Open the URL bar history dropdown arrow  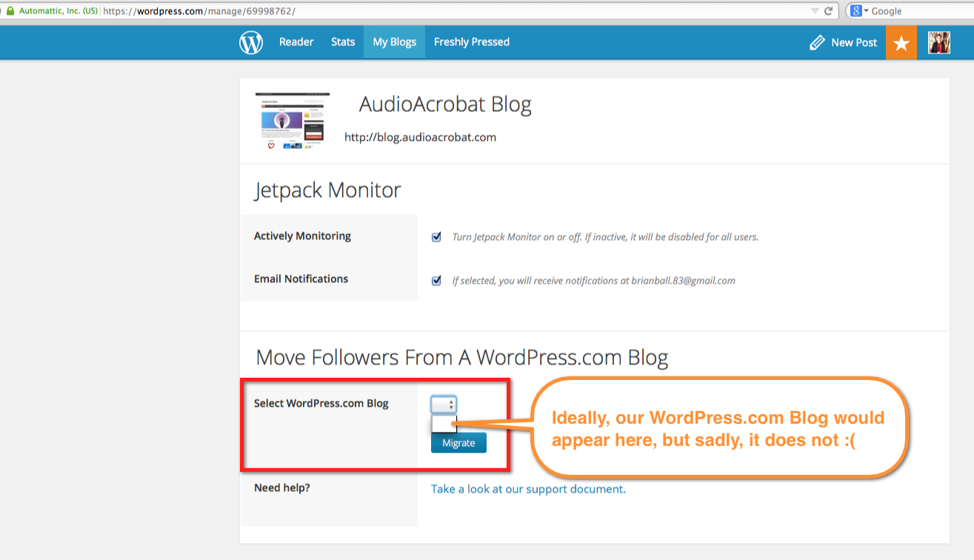[x=815, y=11]
